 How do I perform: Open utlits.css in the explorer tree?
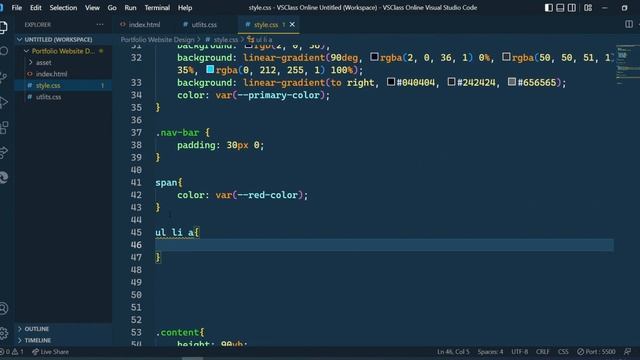pyautogui.click(x=48, y=97)
